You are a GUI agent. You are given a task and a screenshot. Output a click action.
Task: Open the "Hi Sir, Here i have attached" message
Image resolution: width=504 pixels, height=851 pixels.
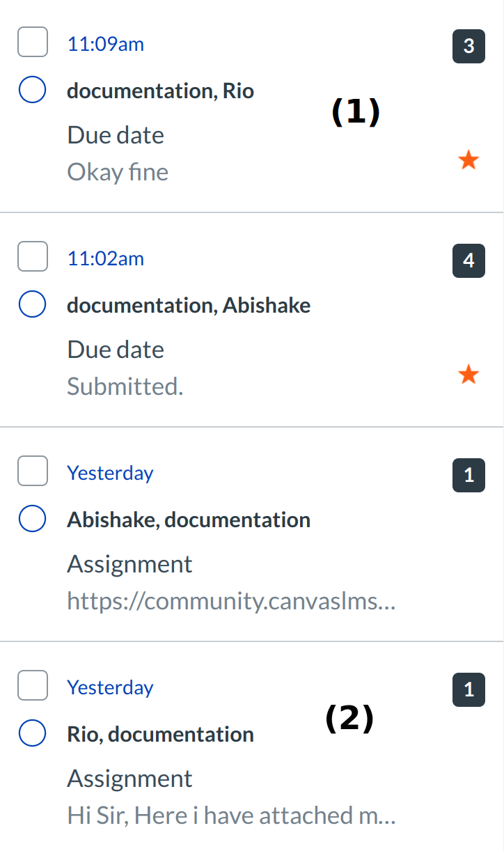(231, 815)
